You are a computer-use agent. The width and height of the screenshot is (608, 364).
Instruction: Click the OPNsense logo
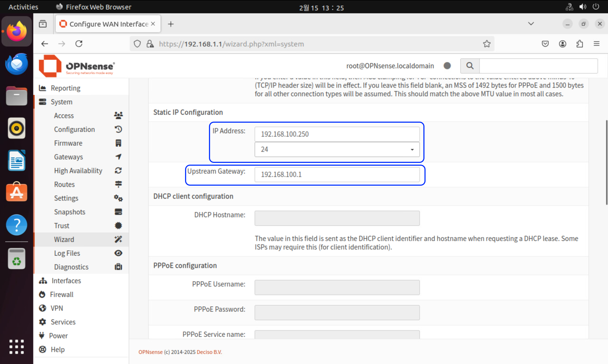click(77, 66)
